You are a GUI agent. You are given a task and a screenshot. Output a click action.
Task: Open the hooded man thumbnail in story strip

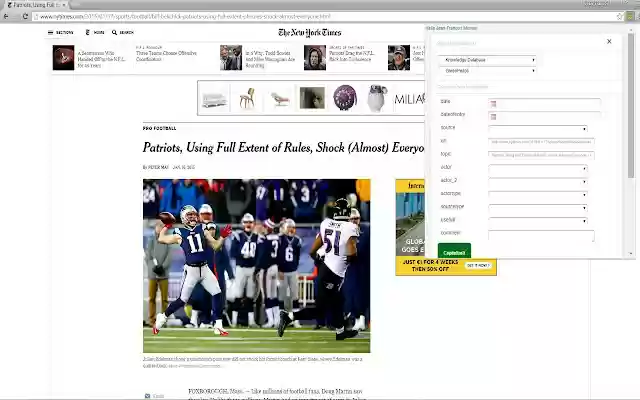tap(315, 58)
